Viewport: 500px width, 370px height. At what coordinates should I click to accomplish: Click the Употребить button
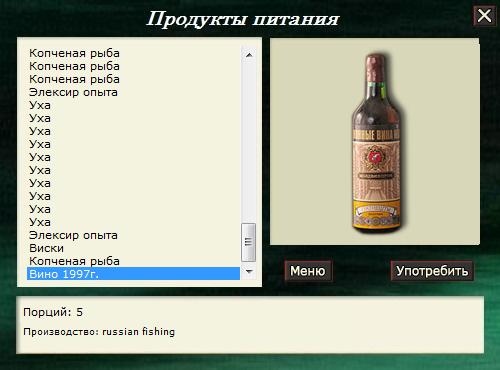click(x=432, y=271)
